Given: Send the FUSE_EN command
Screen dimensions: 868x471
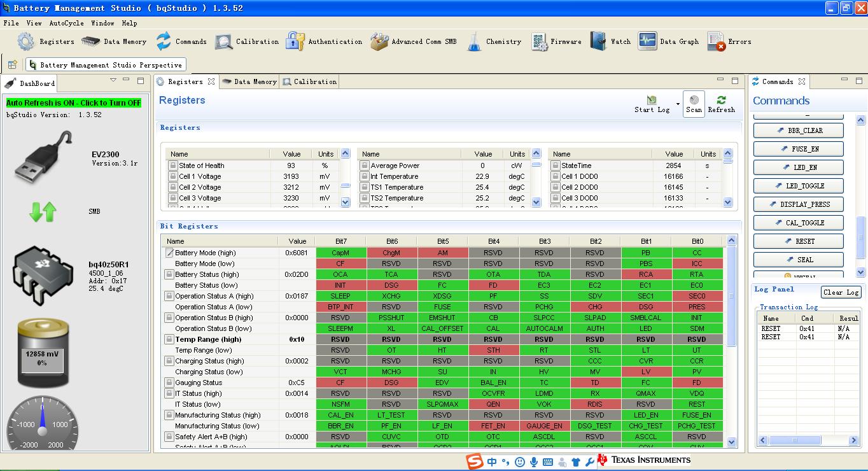Looking at the screenshot, I should point(799,149).
